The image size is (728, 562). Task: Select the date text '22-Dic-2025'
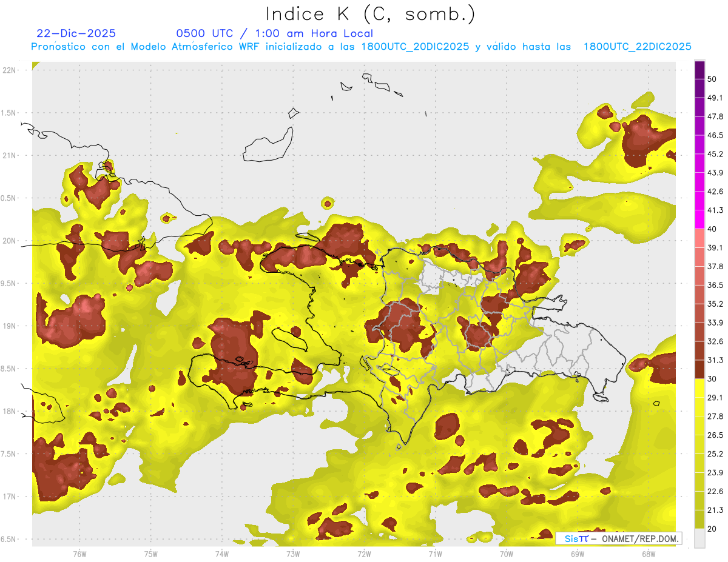click(76, 33)
